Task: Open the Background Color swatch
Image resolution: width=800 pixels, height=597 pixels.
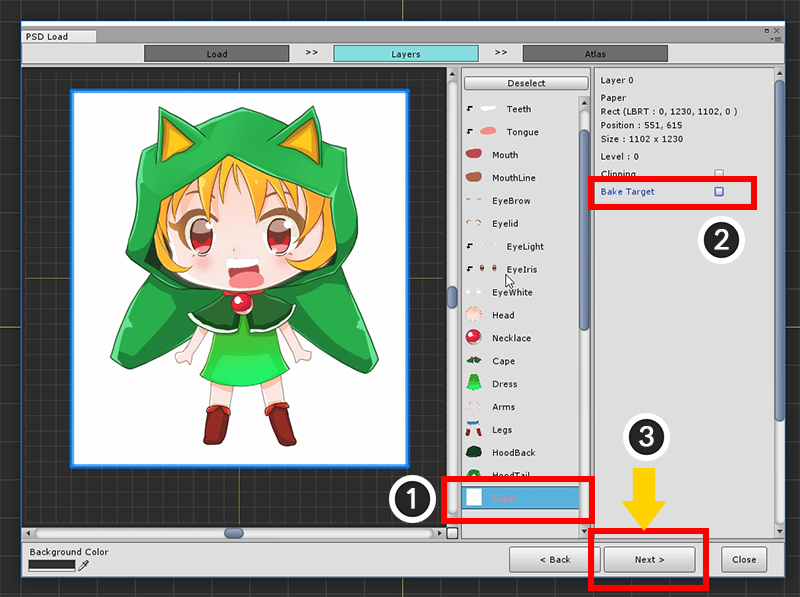Action: 52,565
